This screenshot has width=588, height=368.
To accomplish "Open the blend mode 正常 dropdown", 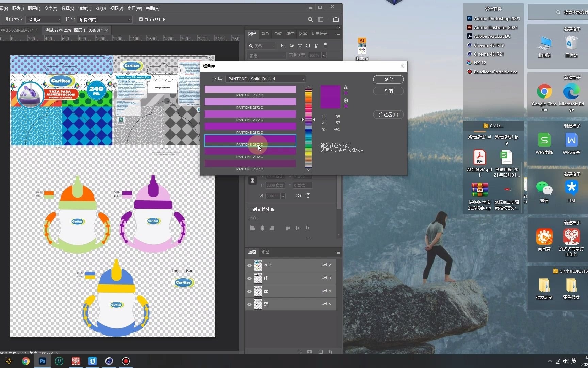I will click(x=266, y=56).
